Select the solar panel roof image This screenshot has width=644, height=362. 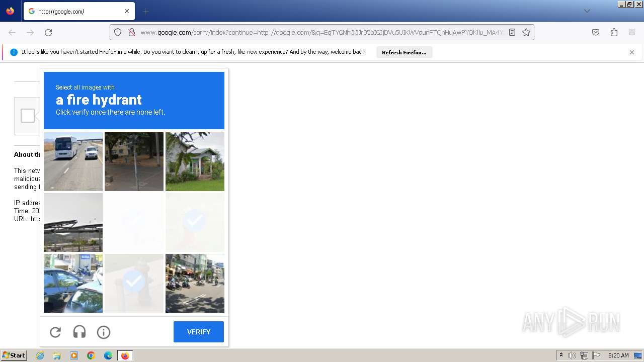pyautogui.click(x=73, y=222)
